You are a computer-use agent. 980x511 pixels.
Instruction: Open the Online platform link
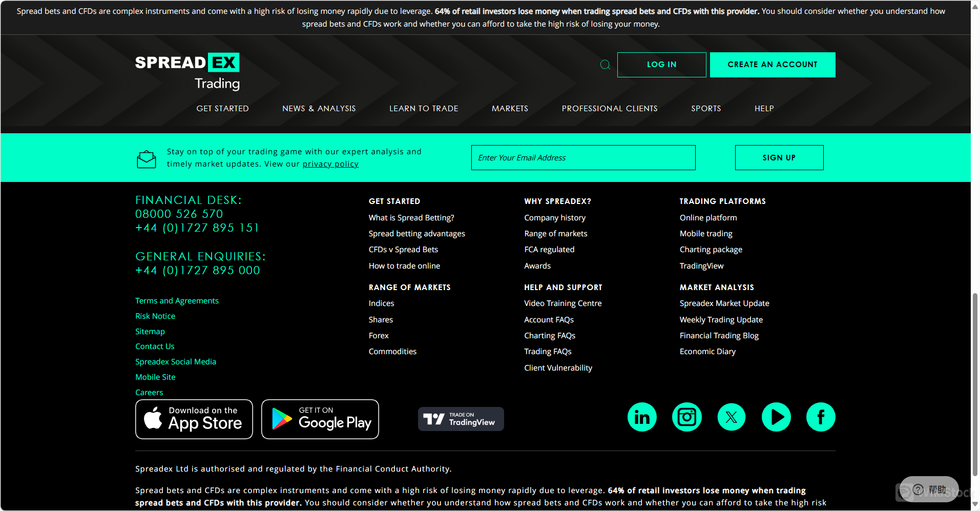click(708, 218)
